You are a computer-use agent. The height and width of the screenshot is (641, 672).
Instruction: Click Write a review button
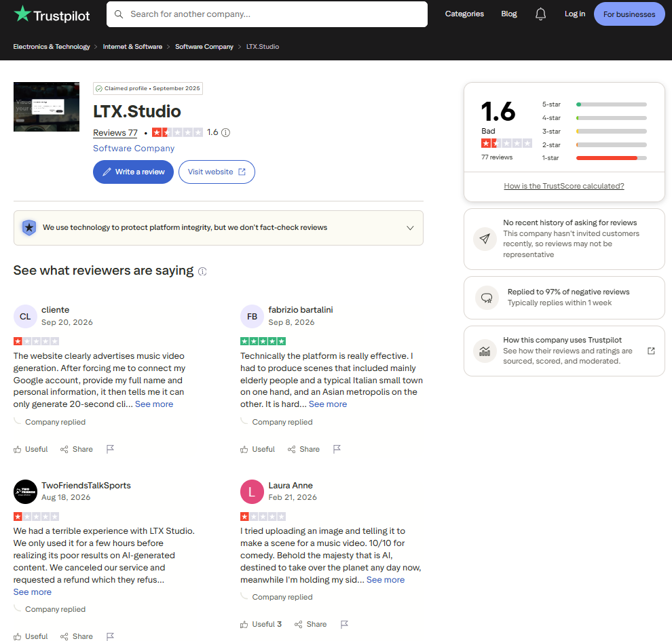(133, 172)
